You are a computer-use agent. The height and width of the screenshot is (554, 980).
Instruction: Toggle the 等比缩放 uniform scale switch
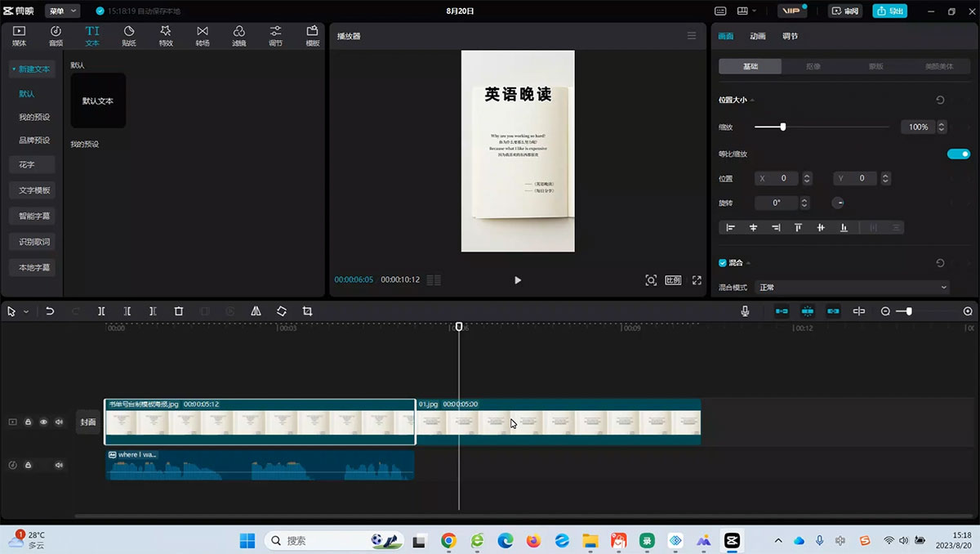[x=958, y=154]
